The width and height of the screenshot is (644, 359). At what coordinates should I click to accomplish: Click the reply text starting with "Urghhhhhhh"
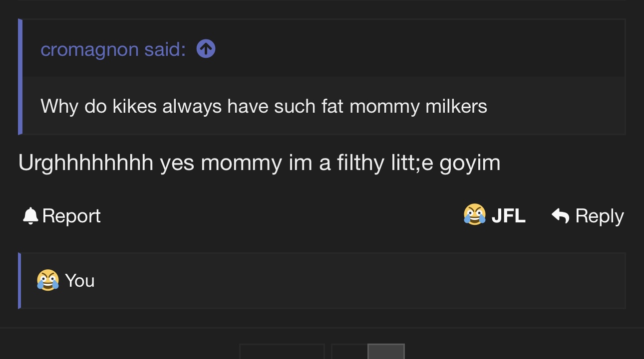(x=259, y=163)
